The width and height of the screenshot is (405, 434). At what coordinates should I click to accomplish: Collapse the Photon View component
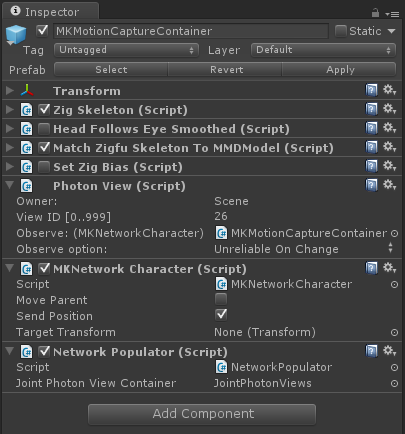(x=10, y=185)
